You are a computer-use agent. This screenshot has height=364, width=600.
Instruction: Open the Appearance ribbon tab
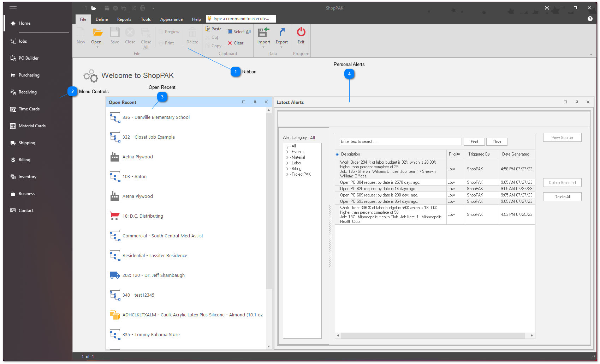tap(171, 19)
